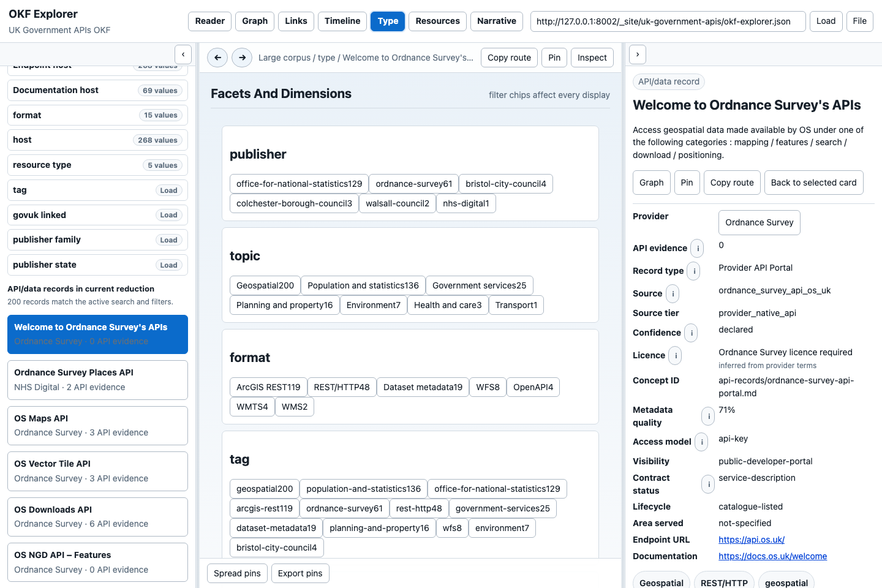
Task: Switch to the Graph tab
Action: 255,21
